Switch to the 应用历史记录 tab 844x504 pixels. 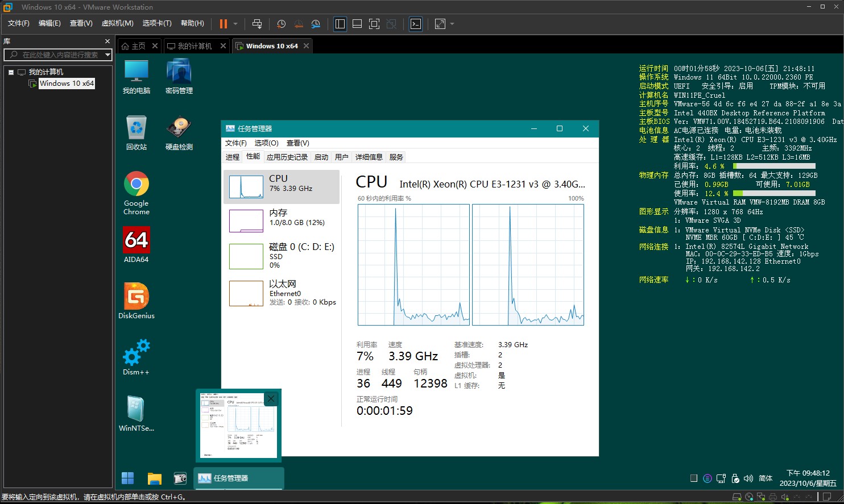pyautogui.click(x=287, y=157)
